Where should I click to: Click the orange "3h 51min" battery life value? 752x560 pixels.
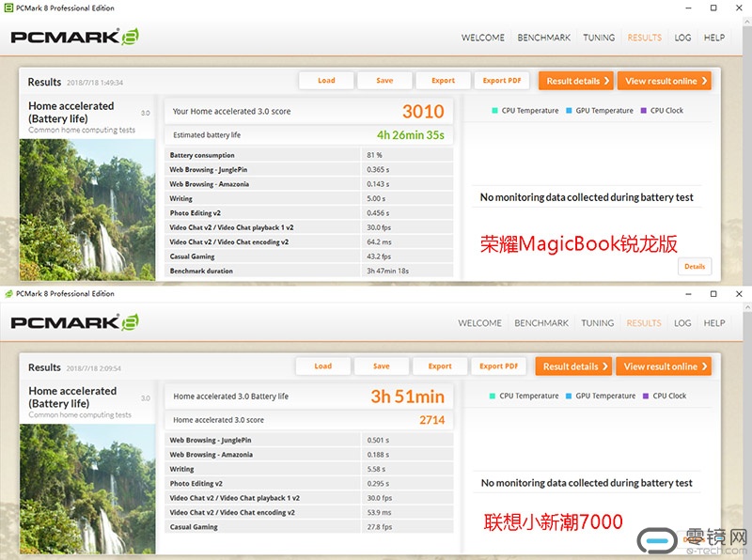pos(408,397)
